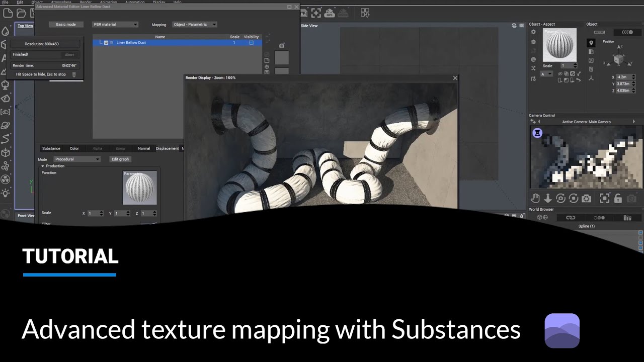Click the Position X value field
The width and height of the screenshot is (644, 362).
(x=623, y=77)
